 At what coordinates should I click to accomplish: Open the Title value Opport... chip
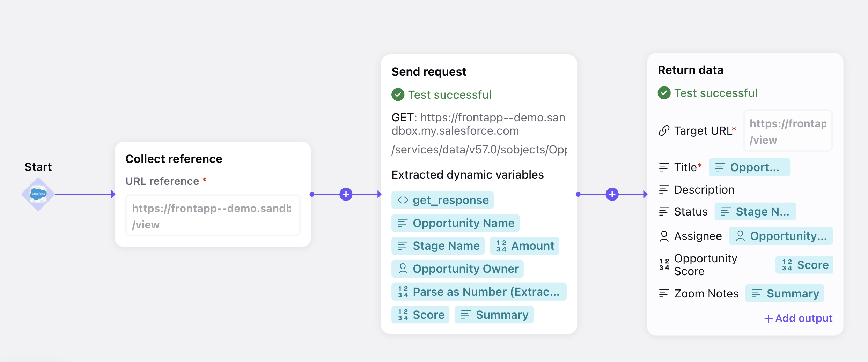[749, 167]
